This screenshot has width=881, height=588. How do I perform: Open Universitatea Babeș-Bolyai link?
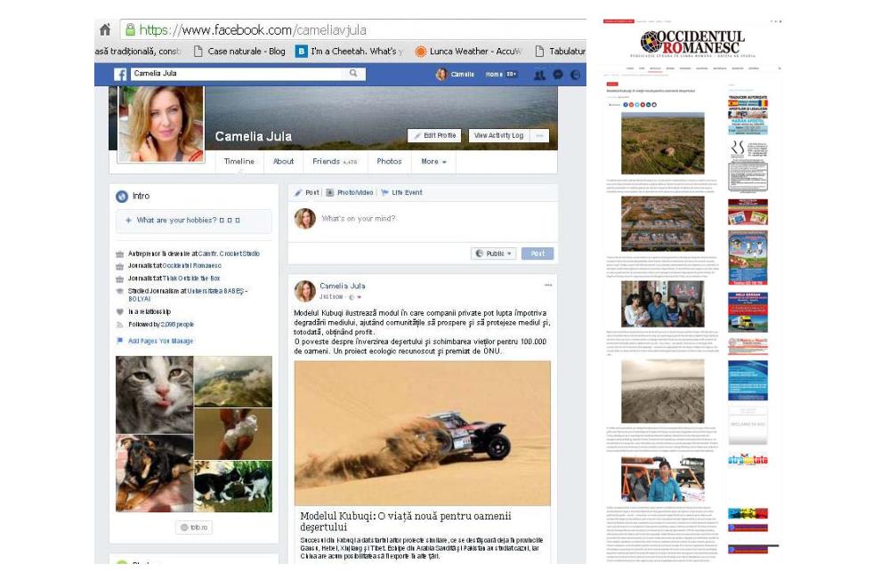click(x=217, y=291)
